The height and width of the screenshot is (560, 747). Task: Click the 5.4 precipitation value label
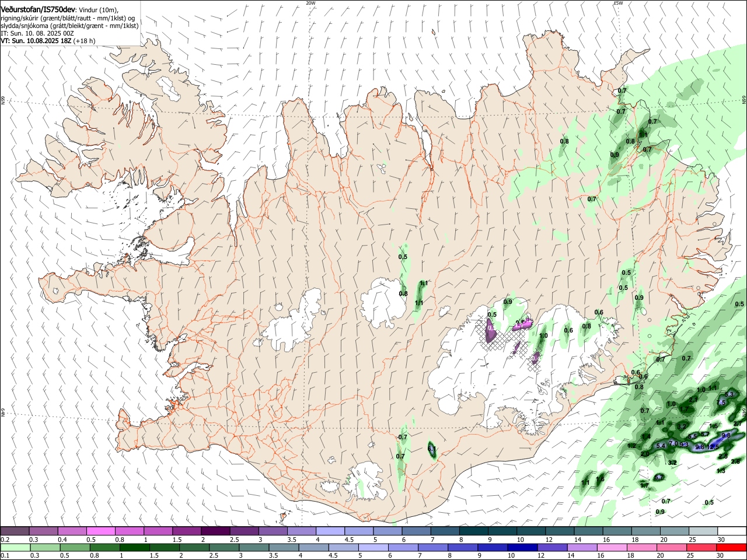[661, 446]
